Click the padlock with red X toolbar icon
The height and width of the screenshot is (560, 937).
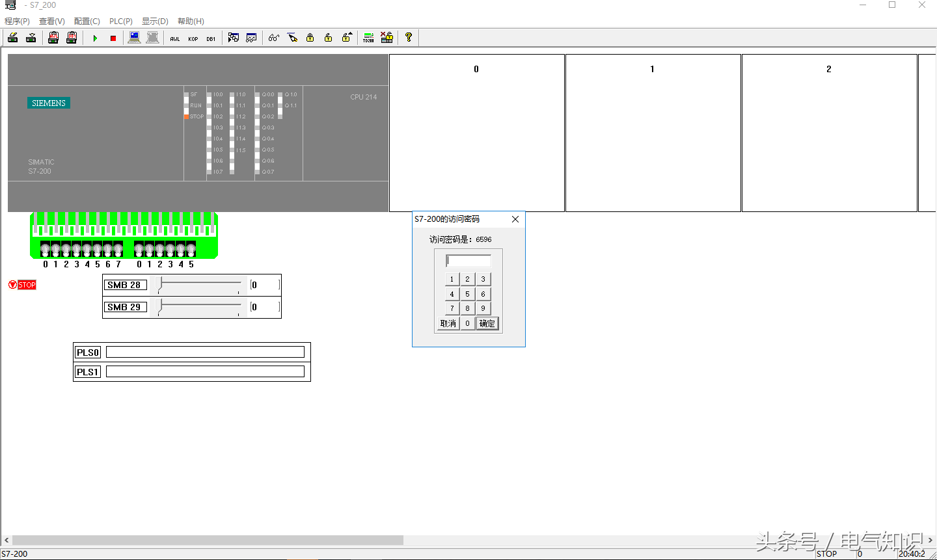[x=387, y=38]
